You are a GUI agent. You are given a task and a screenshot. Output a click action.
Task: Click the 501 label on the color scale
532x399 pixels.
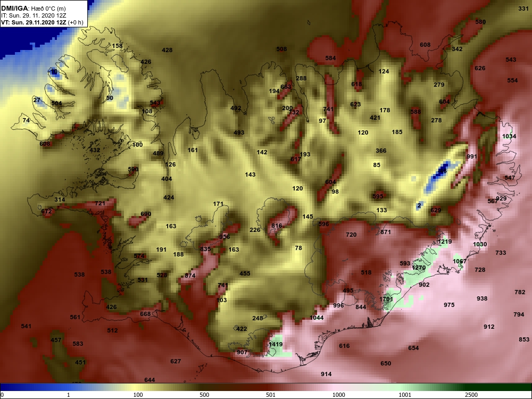271,395
